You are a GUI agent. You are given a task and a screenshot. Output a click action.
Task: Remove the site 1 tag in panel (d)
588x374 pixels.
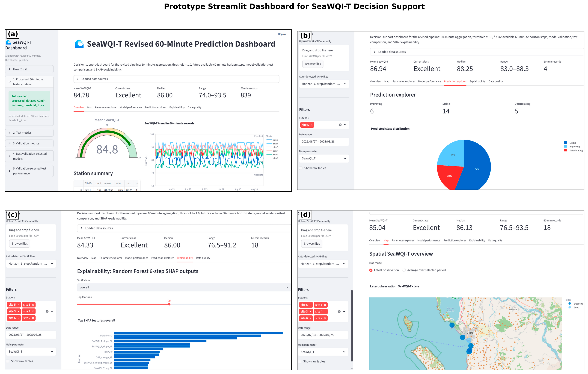click(325, 305)
